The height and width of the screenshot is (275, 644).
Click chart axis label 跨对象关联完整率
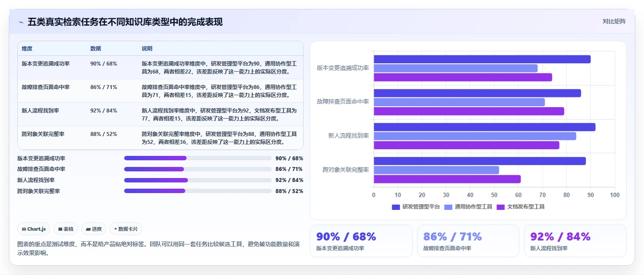click(345, 170)
